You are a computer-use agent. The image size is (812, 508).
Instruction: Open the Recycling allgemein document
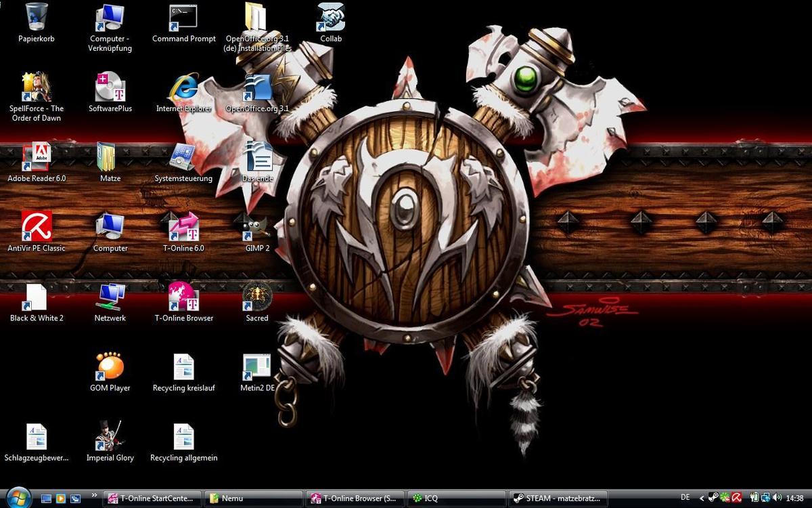[184, 442]
